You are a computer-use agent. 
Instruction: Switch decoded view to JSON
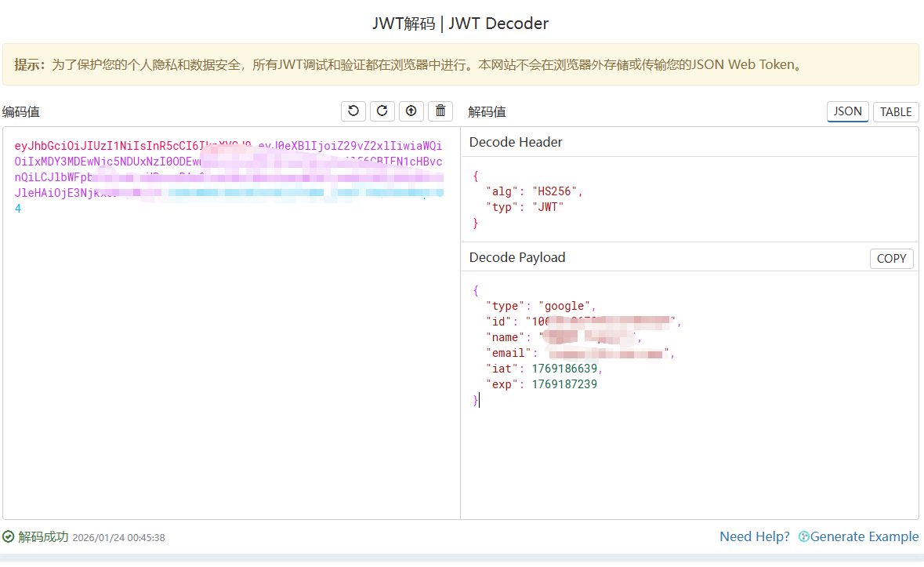coord(847,111)
